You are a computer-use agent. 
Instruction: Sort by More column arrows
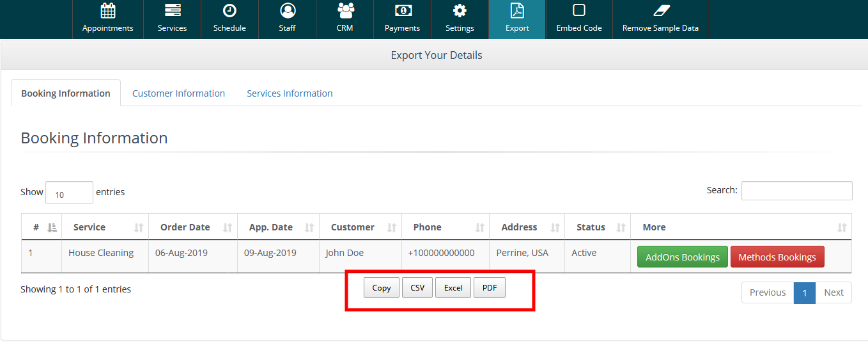(x=842, y=228)
